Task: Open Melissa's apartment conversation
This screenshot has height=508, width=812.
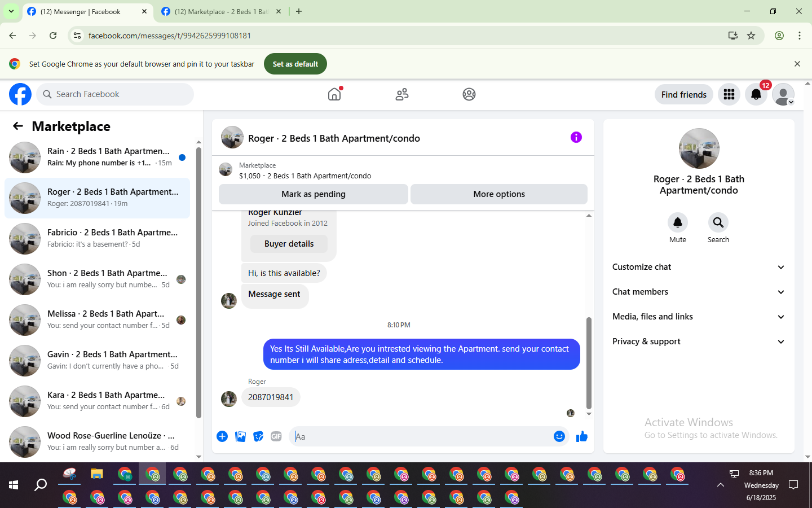Action: [x=97, y=320]
